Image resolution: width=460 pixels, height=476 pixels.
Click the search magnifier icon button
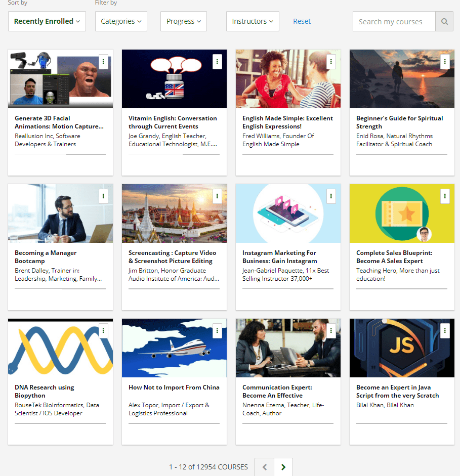pyautogui.click(x=444, y=21)
